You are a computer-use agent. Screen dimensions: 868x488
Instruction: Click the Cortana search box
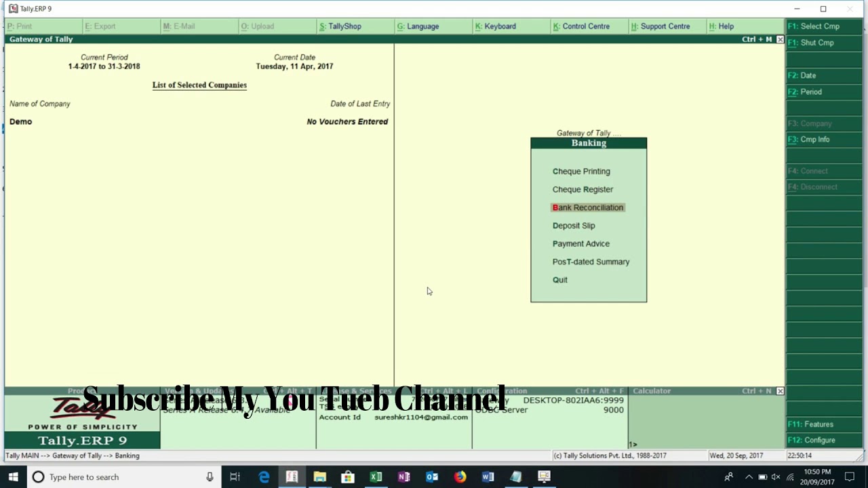(123, 477)
